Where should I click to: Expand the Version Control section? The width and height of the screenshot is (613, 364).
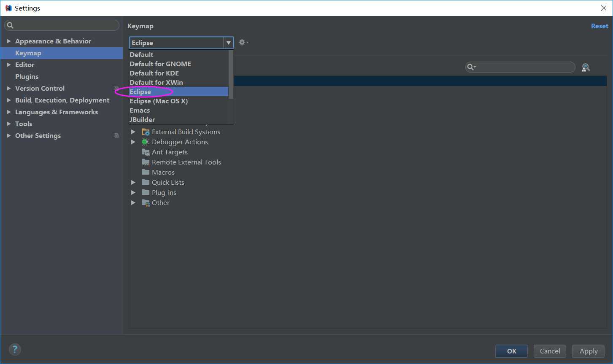pos(8,89)
